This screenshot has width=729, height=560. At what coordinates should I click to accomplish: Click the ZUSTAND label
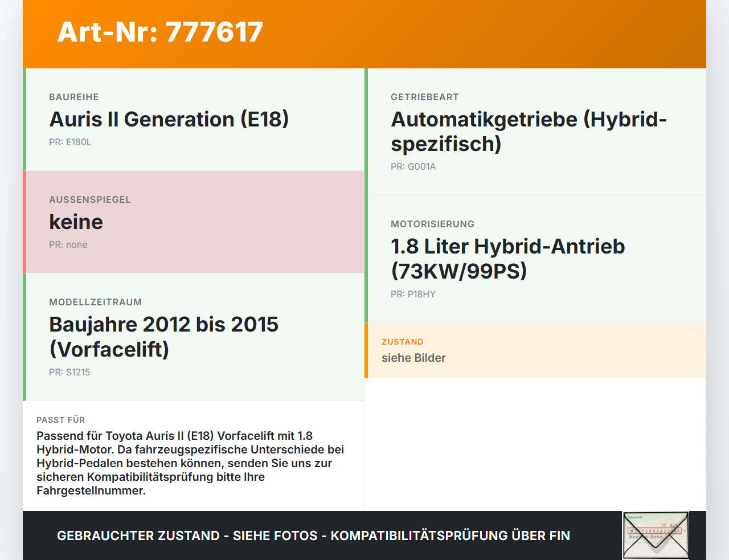click(x=403, y=342)
